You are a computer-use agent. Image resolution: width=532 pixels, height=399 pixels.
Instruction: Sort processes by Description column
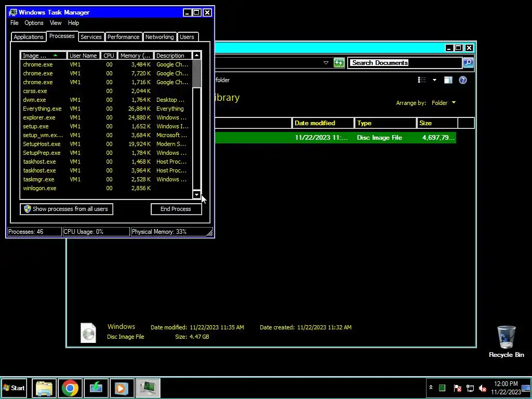tap(172, 55)
